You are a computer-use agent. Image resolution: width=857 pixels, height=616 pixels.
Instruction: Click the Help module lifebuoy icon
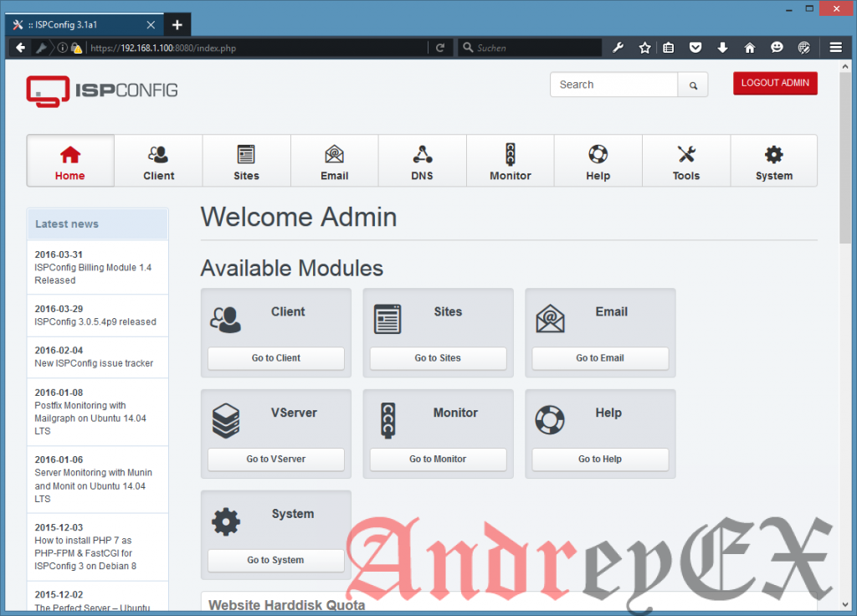click(550, 420)
